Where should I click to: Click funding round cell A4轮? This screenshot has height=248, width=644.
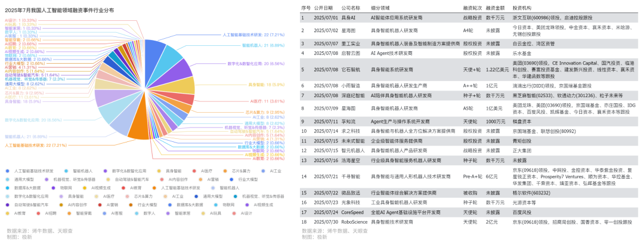coord(468,30)
